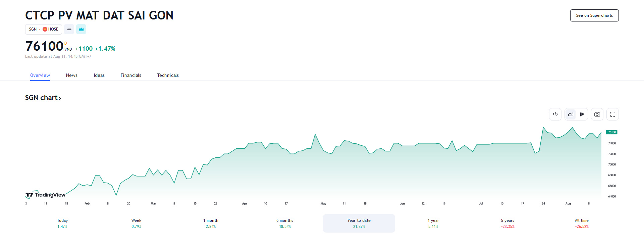Switch chart to area style
The width and height of the screenshot is (644, 245).
(x=571, y=114)
